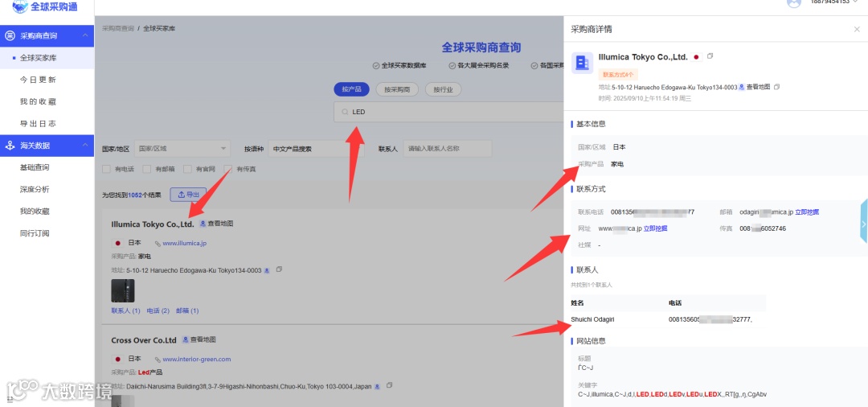Open 深度分析 in sidebar
The image size is (868, 407).
pos(35,189)
